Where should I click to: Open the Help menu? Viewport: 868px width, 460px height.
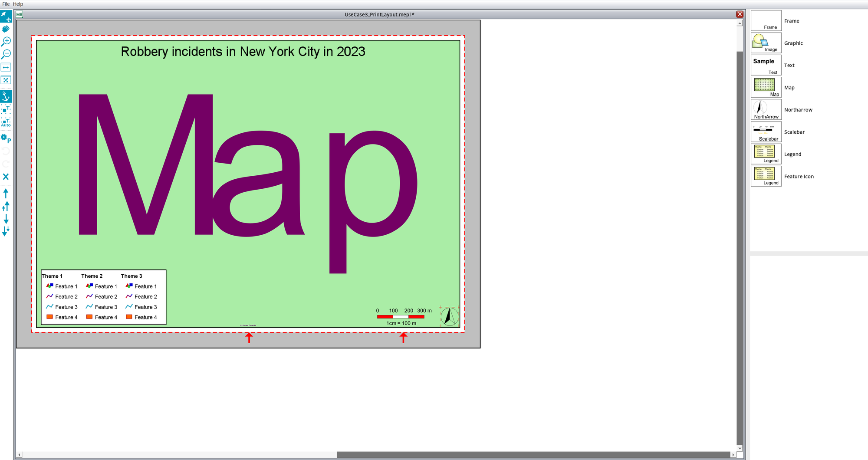[17, 4]
